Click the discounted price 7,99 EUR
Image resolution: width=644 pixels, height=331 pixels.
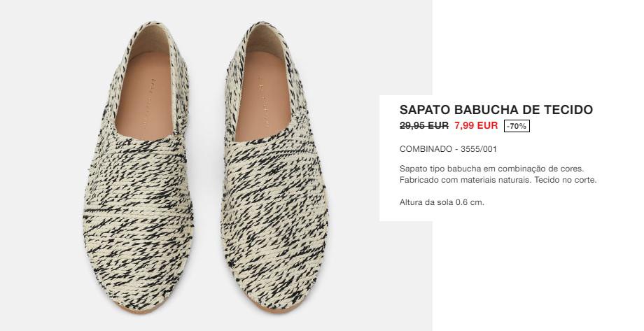click(x=476, y=126)
